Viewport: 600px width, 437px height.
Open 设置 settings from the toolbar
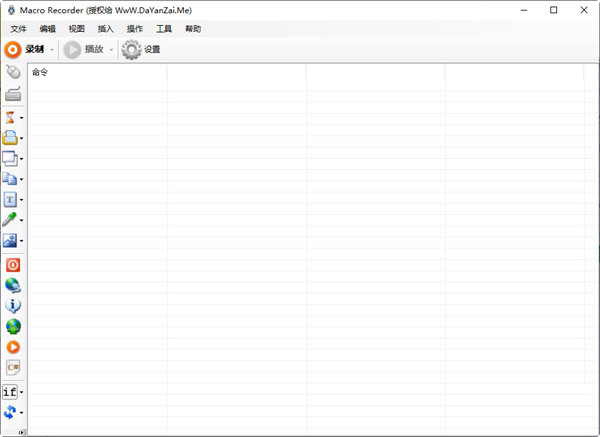click(141, 49)
